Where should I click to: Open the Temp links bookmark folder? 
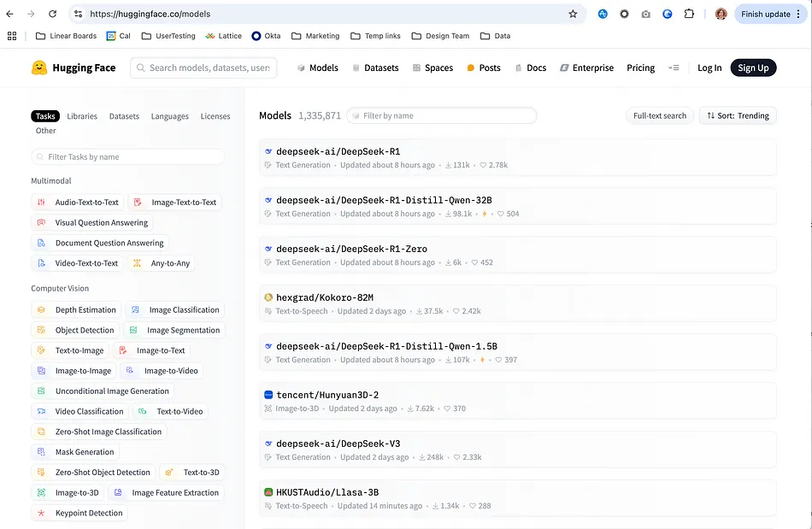375,36
